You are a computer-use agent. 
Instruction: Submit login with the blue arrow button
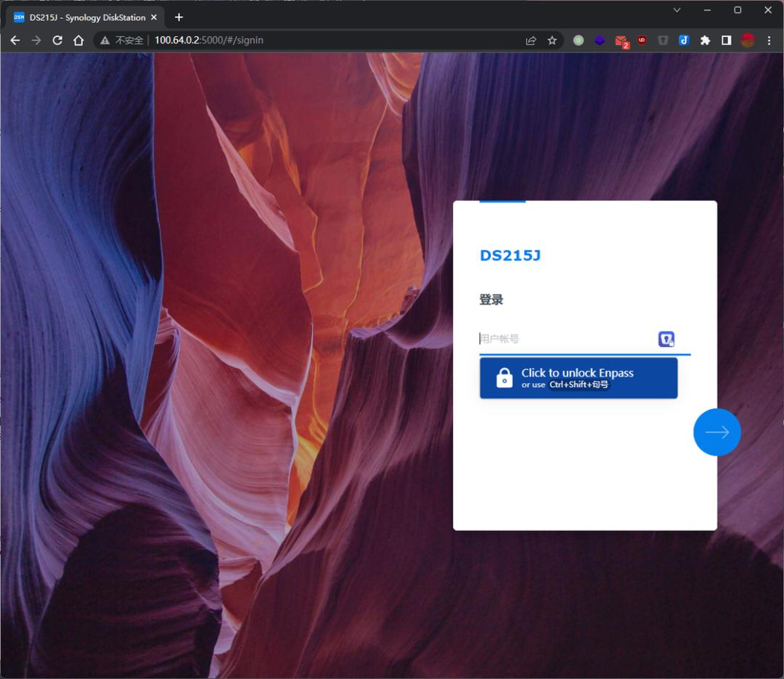tap(717, 432)
